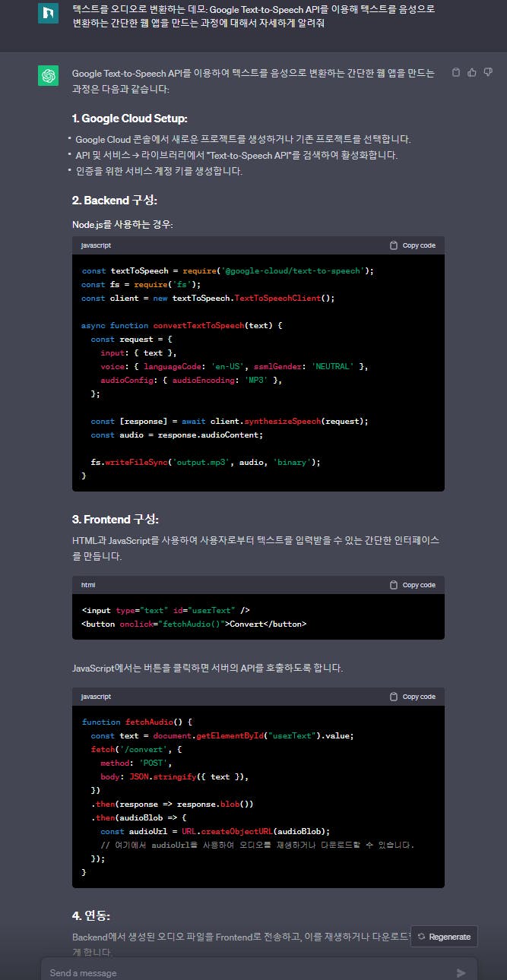
Task: Give the response a thumbs down
Action: 486,72
